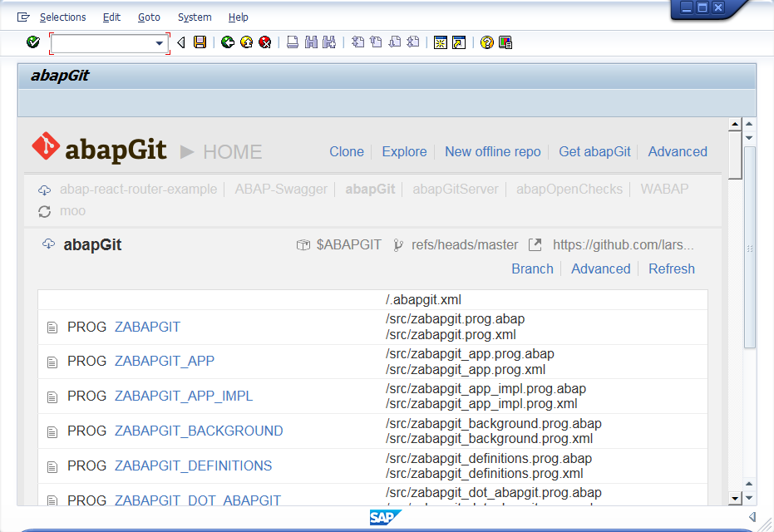Open the ZABAPGIT program link

pos(148,327)
